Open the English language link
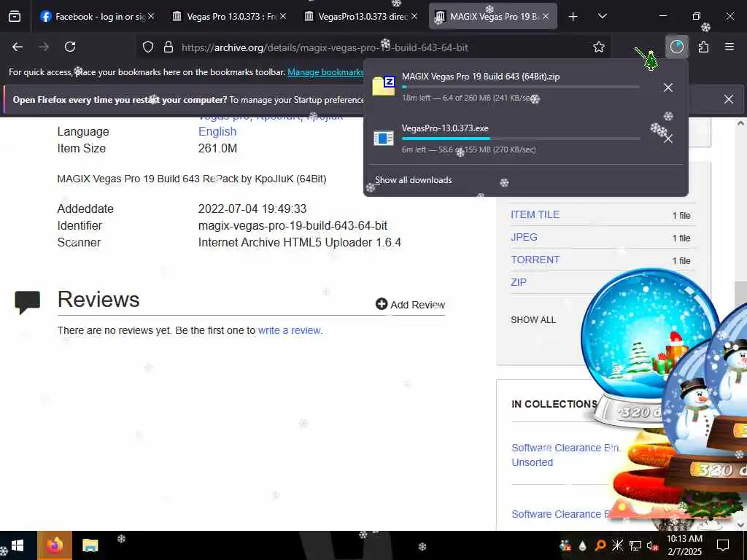 (217, 131)
